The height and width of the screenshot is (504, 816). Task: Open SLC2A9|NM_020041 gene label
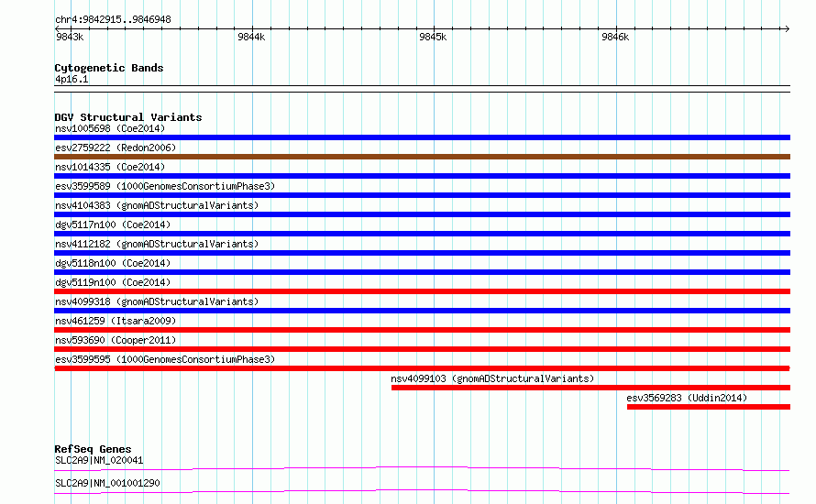(99, 460)
